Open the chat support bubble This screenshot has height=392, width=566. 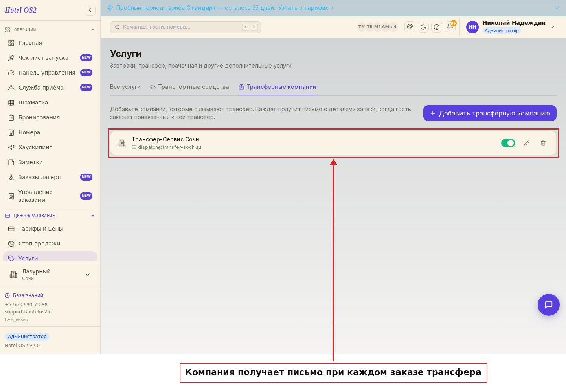click(549, 305)
